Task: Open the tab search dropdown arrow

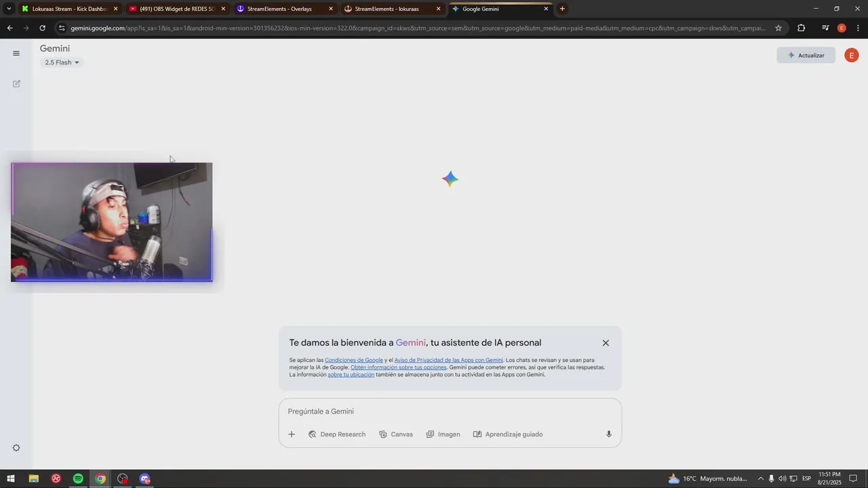Action: click(9, 9)
